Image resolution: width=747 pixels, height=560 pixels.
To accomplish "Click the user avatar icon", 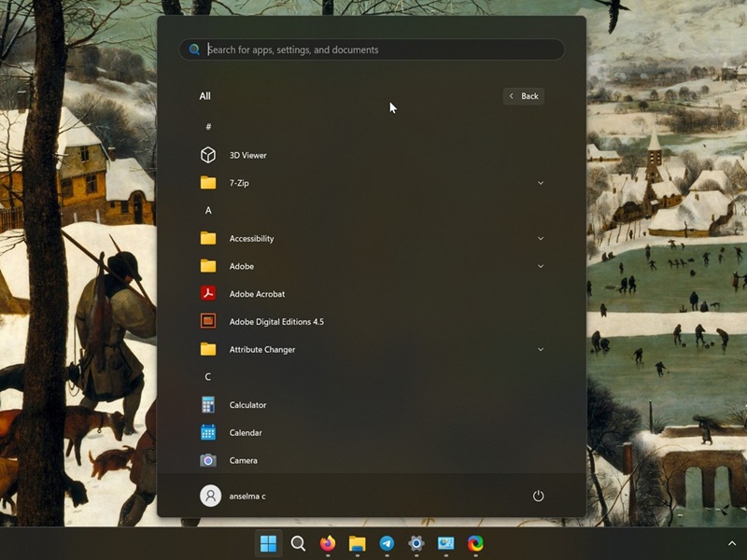I will [210, 496].
